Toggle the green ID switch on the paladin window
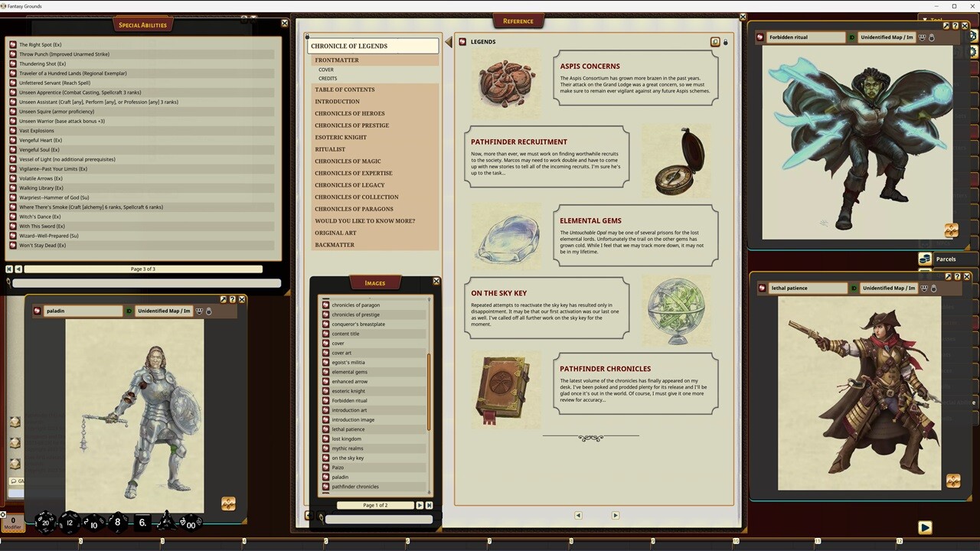The image size is (980, 551). [x=129, y=311]
